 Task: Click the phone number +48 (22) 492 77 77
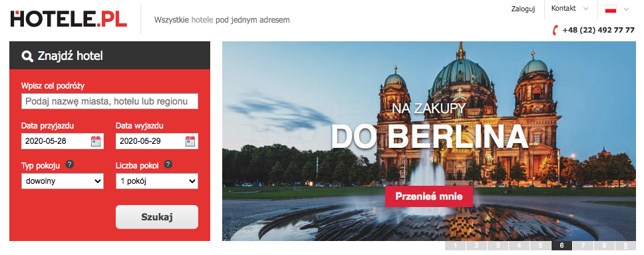tap(598, 30)
